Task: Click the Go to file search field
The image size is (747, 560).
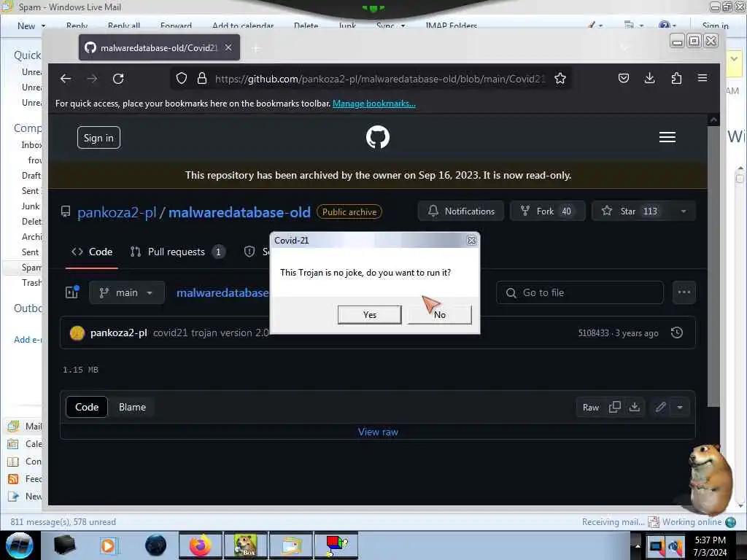Action: click(580, 292)
